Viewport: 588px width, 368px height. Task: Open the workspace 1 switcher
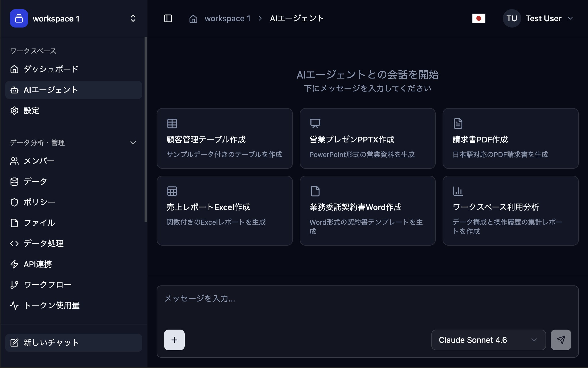(133, 19)
